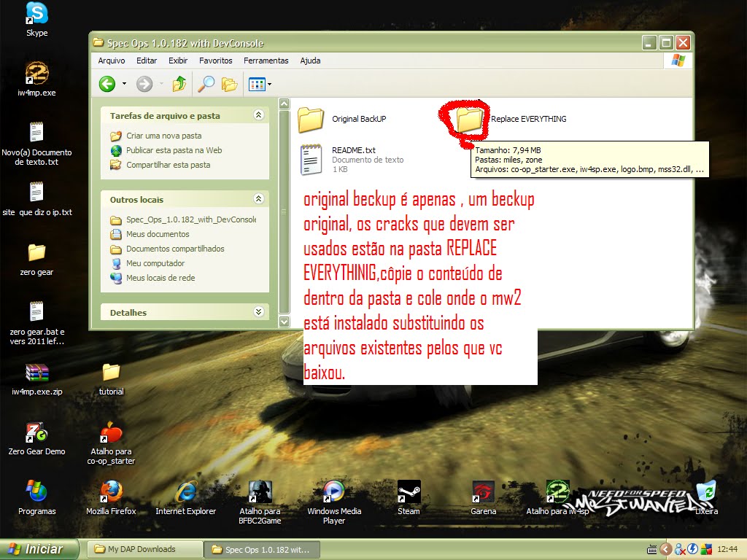The width and height of the screenshot is (747, 560).
Task: Open the Exibir menu
Action: point(178,61)
